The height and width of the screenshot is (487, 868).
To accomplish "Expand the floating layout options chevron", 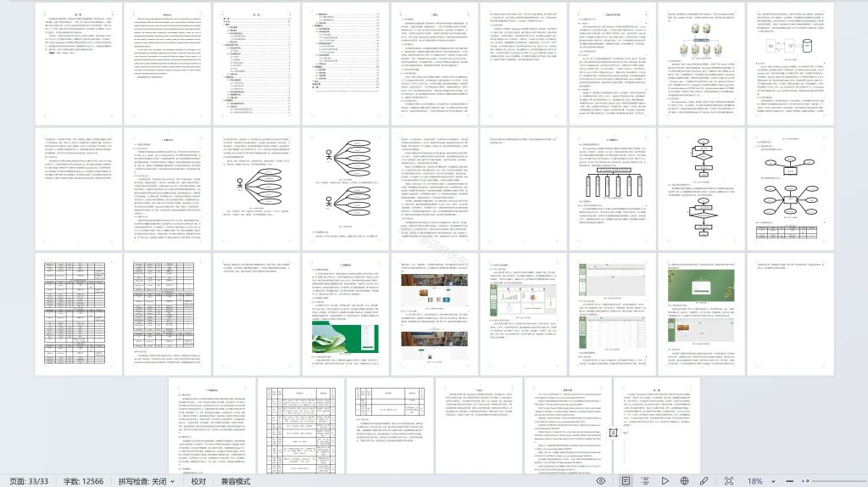I will click(626, 433).
